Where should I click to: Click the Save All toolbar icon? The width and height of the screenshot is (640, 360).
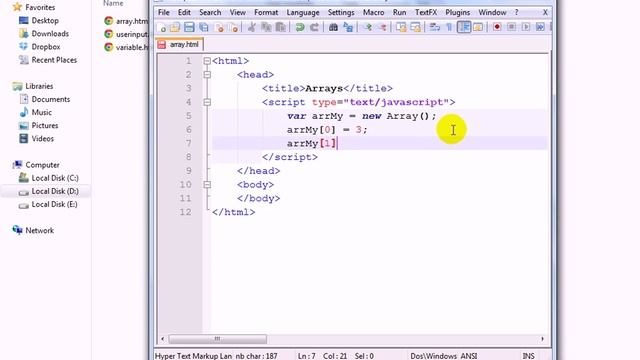coord(203,27)
